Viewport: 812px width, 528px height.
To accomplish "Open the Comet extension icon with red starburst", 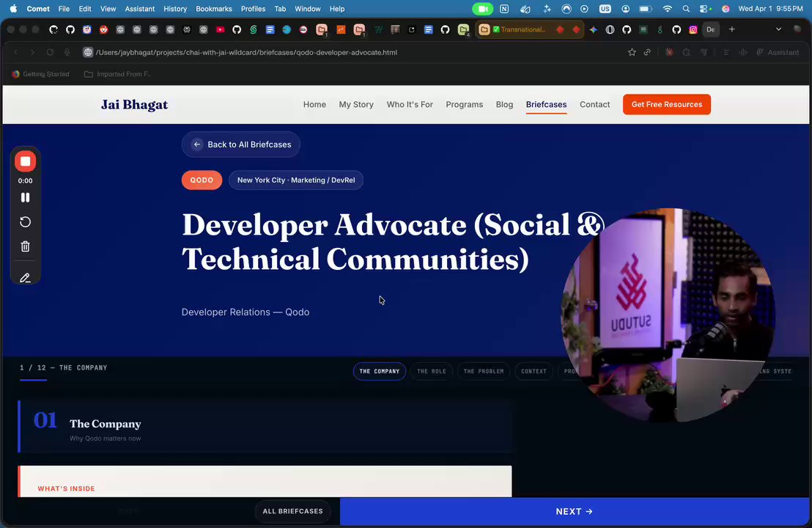I will point(669,52).
